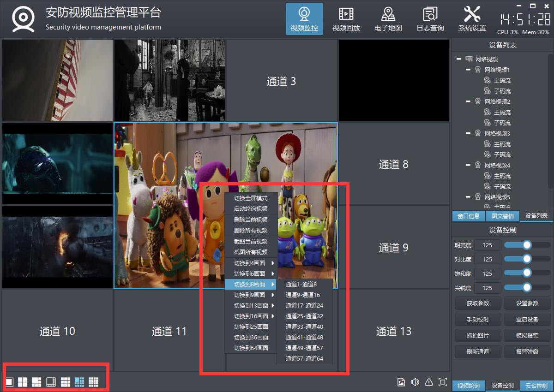The image size is (554, 392).
Task: Open 系统设置 system settings
Action: [x=472, y=19]
